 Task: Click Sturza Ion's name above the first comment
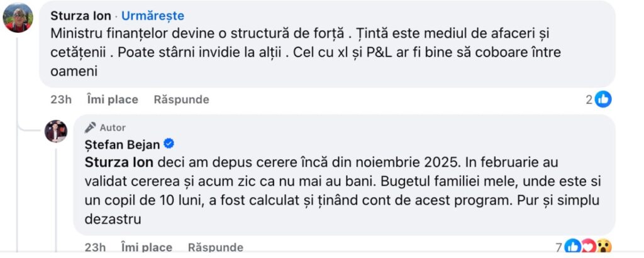(x=80, y=16)
